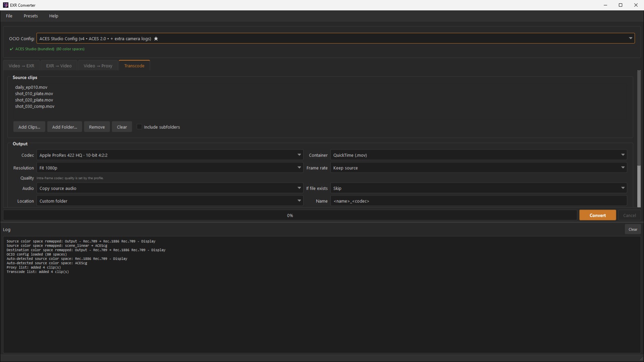Click the Add Clips... button
Screen dimensions: 644x362
pos(29,127)
